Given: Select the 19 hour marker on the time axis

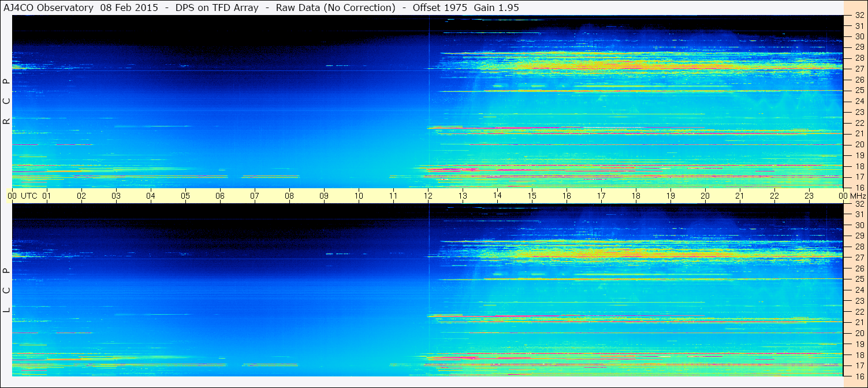Looking at the screenshot, I should (670, 196).
